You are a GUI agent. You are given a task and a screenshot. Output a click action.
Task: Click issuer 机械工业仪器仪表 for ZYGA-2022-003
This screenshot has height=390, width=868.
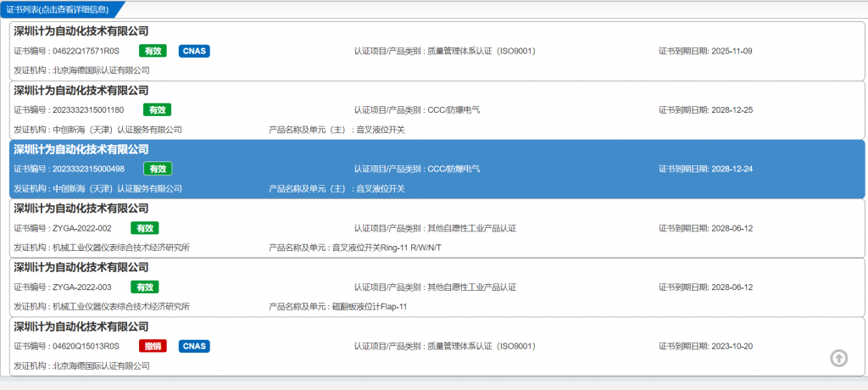tap(121, 306)
